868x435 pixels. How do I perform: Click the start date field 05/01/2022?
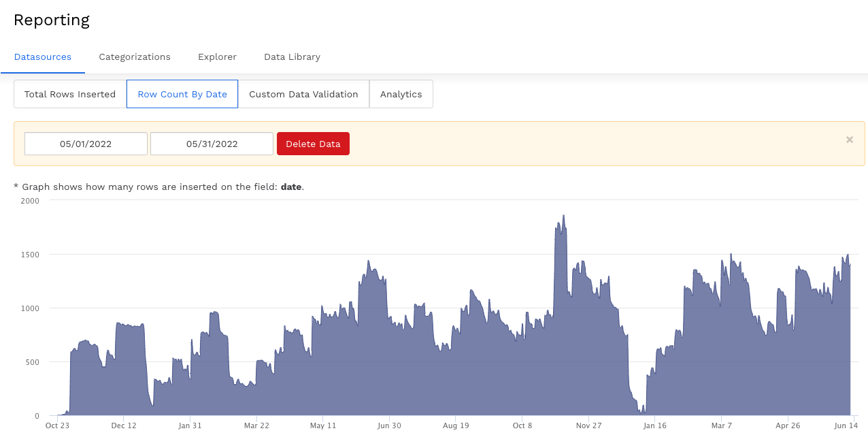tap(86, 144)
